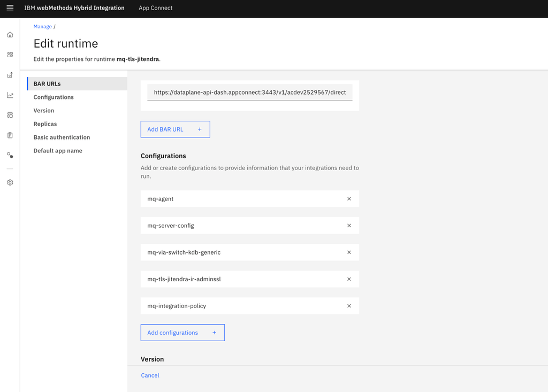Viewport: 548px width, 392px height.
Task: Remove the mq-agent configuration
Action: [x=349, y=199]
